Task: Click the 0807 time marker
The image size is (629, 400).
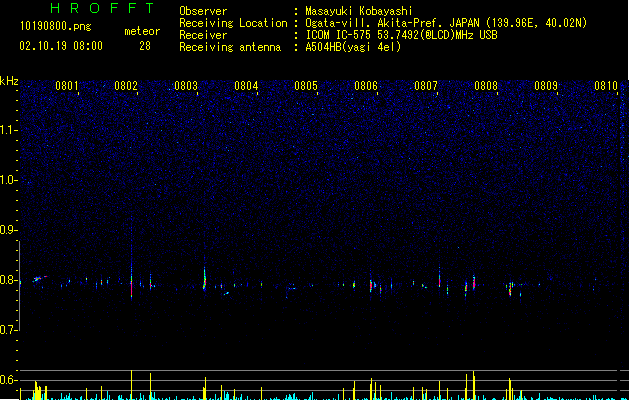Action: [x=426, y=86]
